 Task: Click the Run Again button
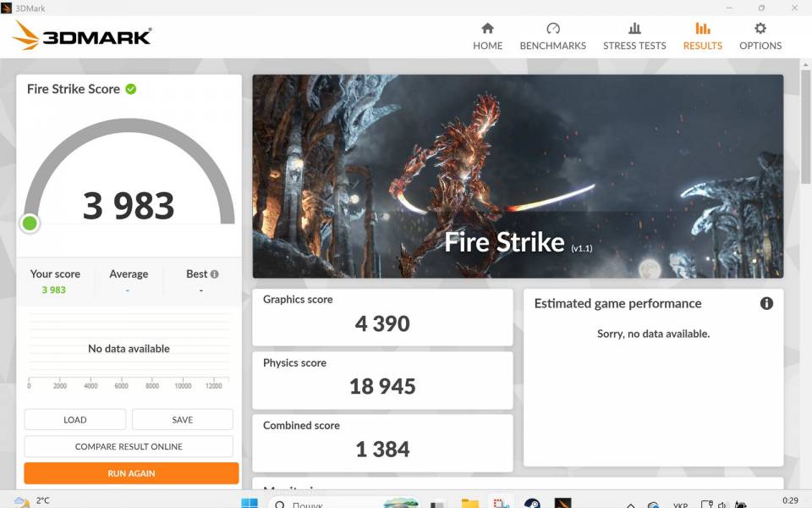click(x=131, y=473)
